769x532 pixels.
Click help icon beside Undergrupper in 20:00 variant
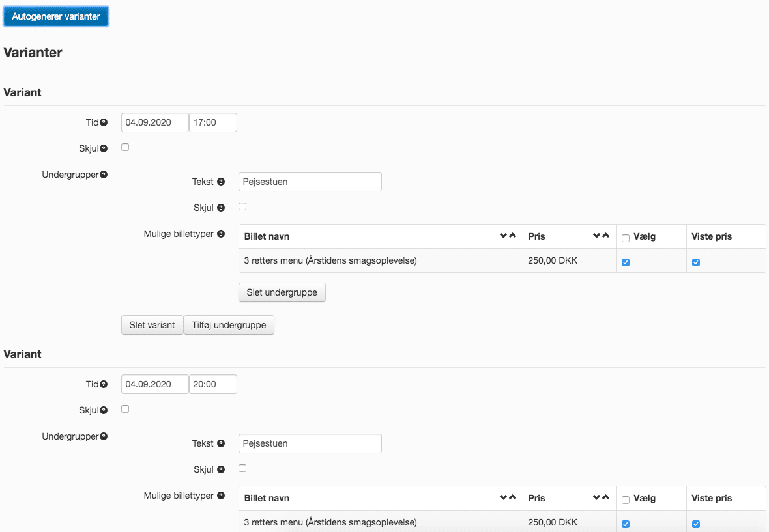[x=104, y=436]
